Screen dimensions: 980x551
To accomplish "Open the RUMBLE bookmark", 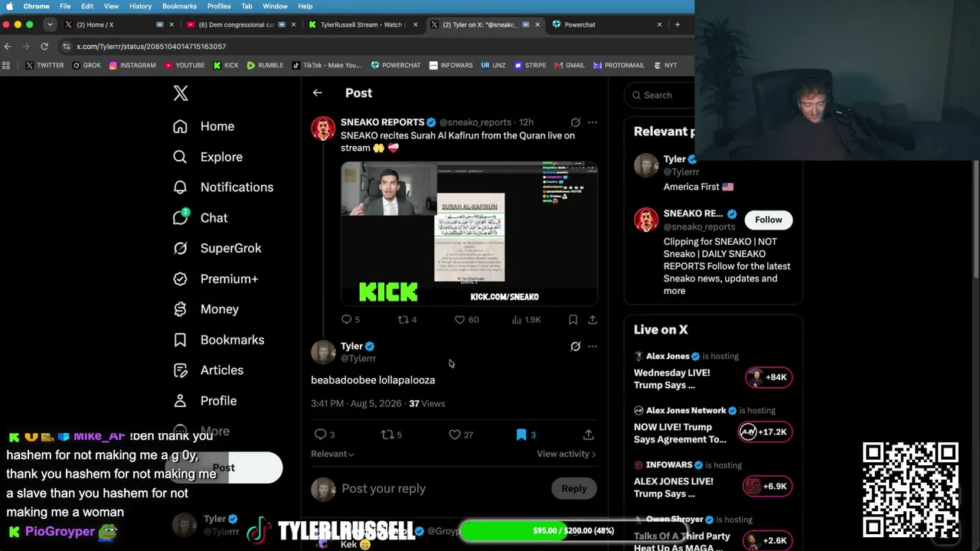I will pos(265,66).
